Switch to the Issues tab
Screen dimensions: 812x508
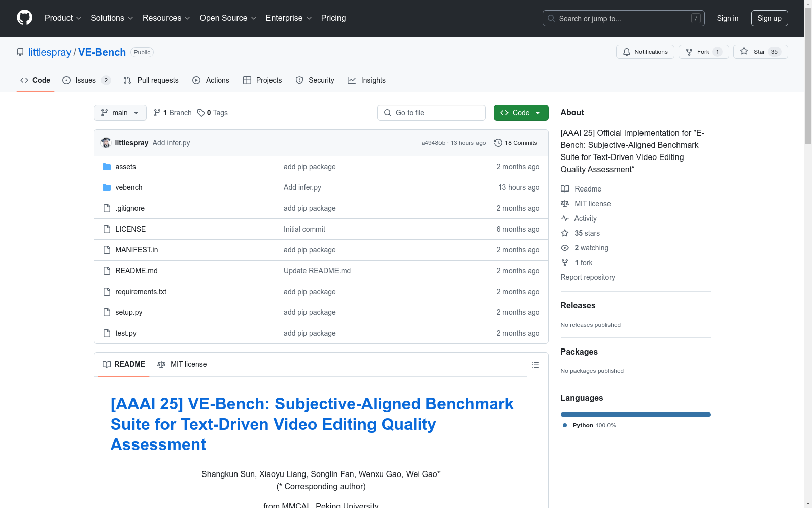(86, 80)
